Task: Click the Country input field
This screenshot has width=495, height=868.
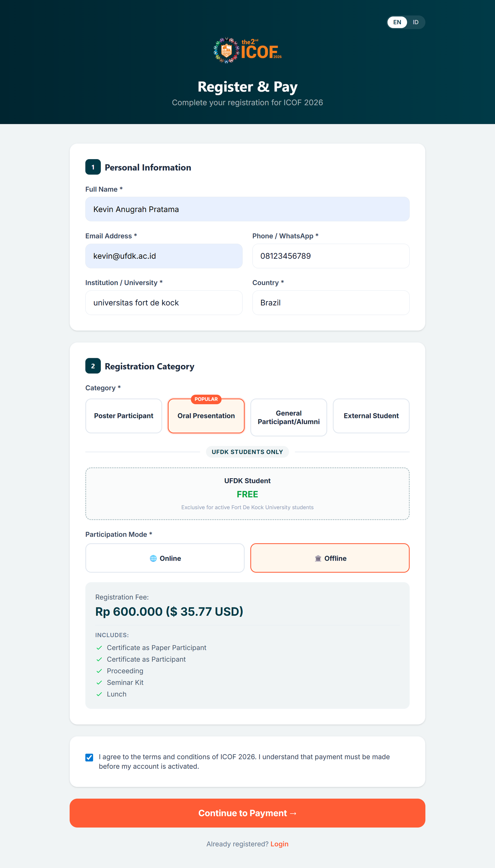Action: pos(330,303)
